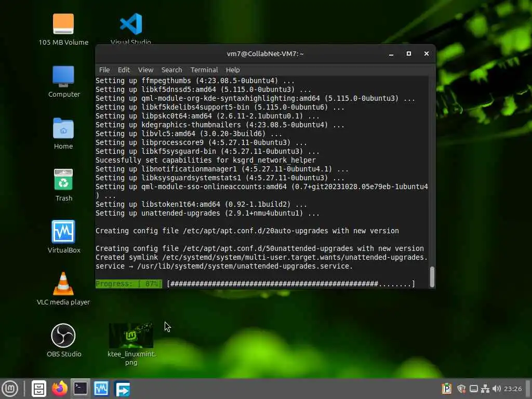Open the terminal Search menu
This screenshot has height=399, width=532.
click(171, 70)
